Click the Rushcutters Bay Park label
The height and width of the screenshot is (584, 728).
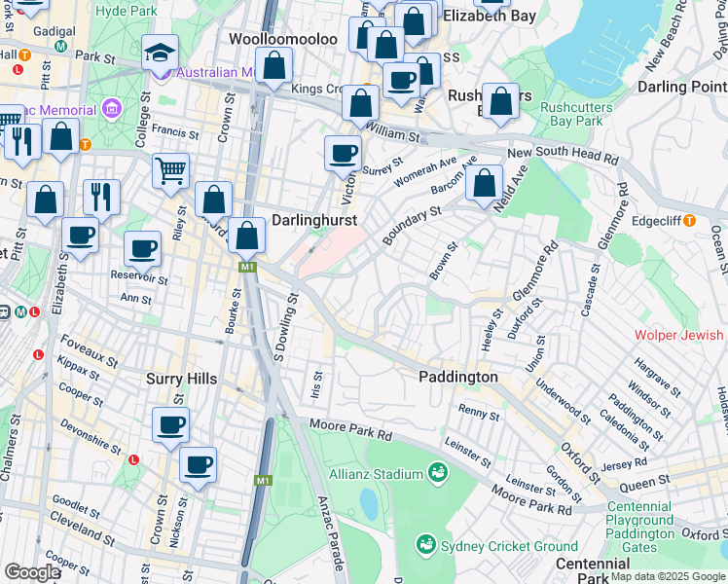pos(576,114)
